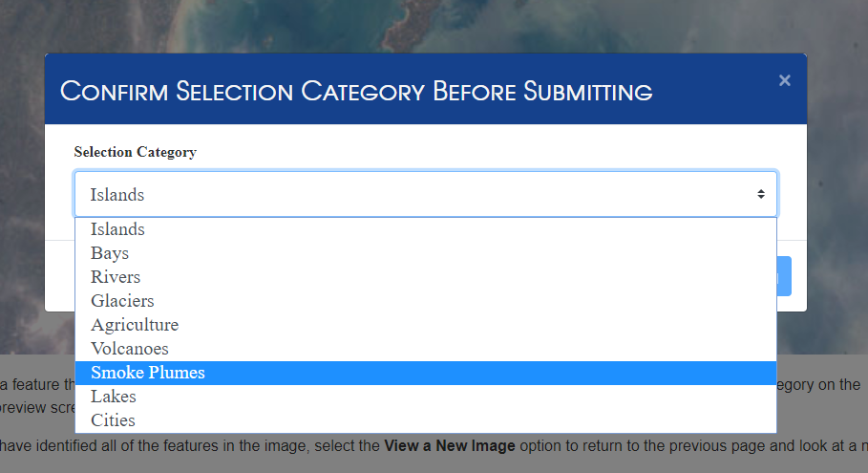Choose the Agriculture category option
This screenshot has height=473, width=868.
(x=135, y=325)
